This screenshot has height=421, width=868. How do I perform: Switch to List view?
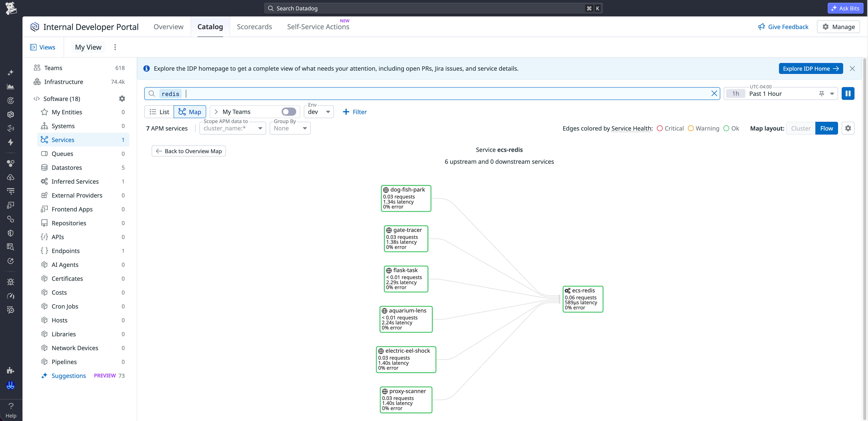click(x=159, y=112)
